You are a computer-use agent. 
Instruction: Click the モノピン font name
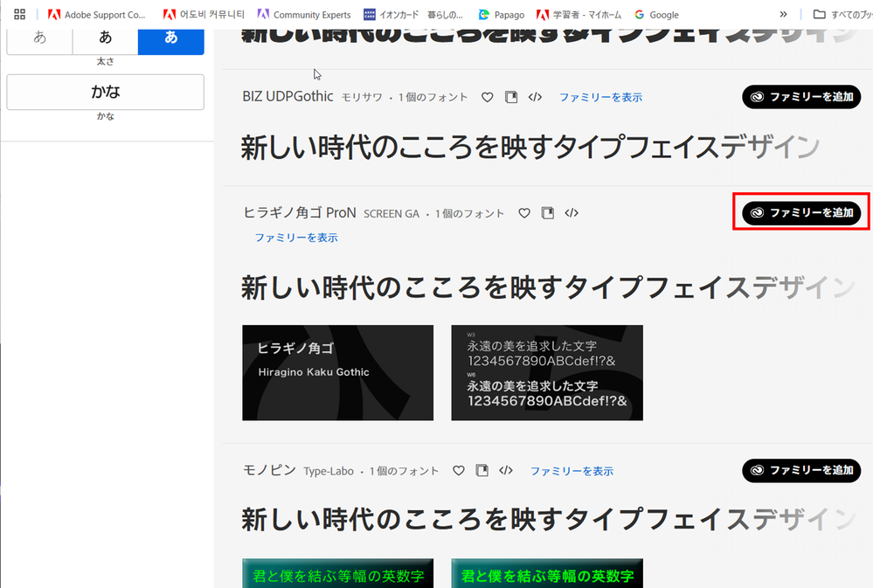(269, 470)
